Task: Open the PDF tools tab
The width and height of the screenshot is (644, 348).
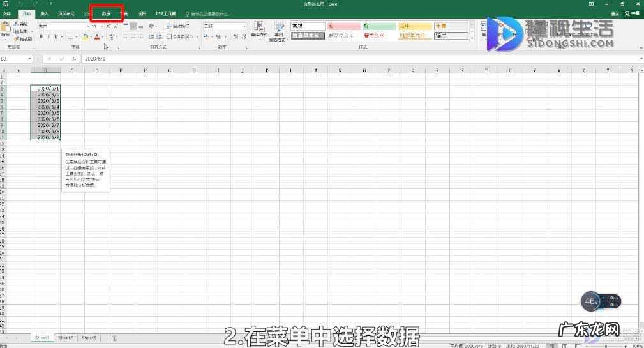Action: click(165, 14)
